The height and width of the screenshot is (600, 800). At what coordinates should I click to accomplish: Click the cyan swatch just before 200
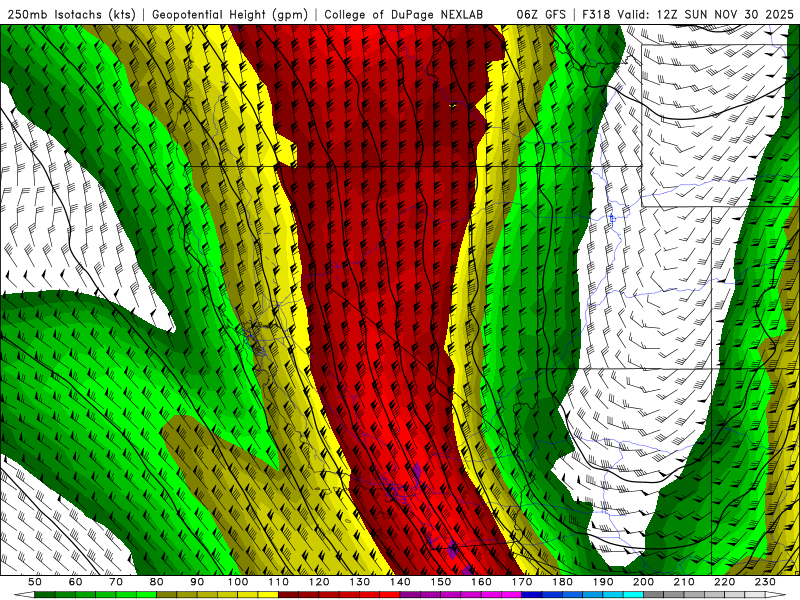633,594
